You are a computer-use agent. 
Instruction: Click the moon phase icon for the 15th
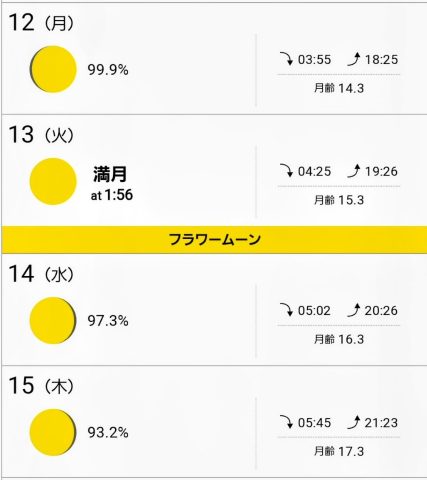tap(53, 432)
